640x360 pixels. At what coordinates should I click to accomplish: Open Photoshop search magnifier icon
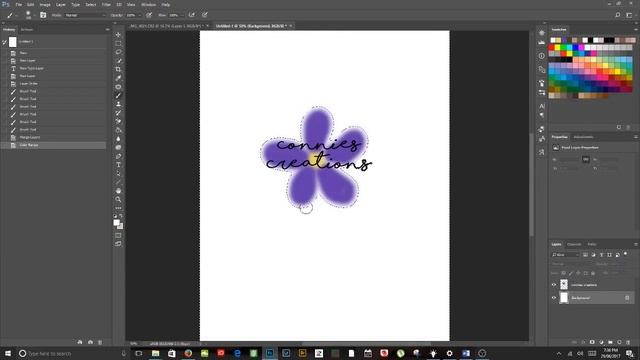618,15
